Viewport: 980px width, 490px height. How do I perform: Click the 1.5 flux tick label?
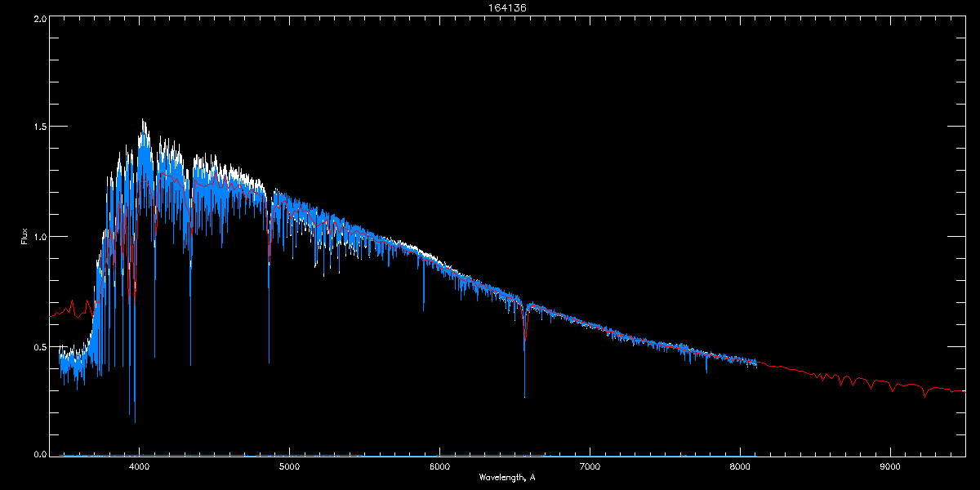(x=40, y=127)
